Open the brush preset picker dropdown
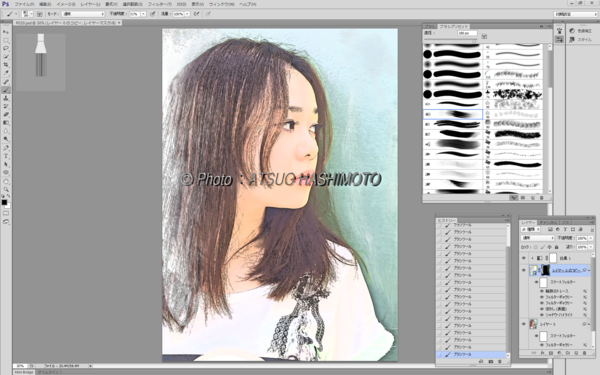 [x=31, y=14]
